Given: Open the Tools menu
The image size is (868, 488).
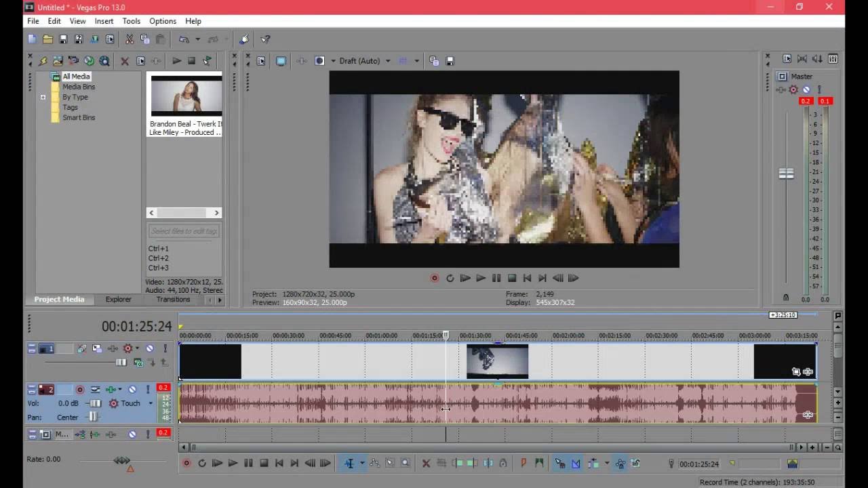Looking at the screenshot, I should point(132,21).
